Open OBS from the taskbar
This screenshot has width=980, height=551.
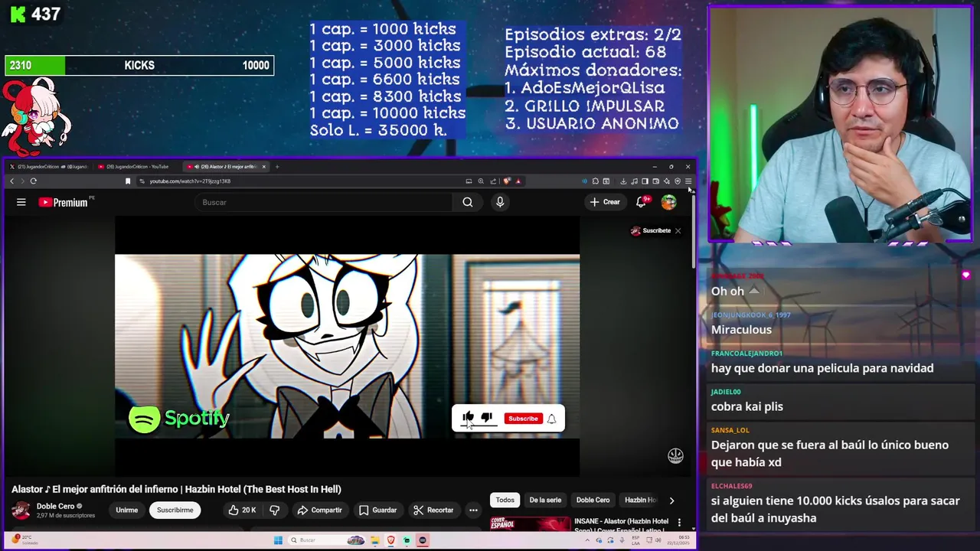point(422,540)
